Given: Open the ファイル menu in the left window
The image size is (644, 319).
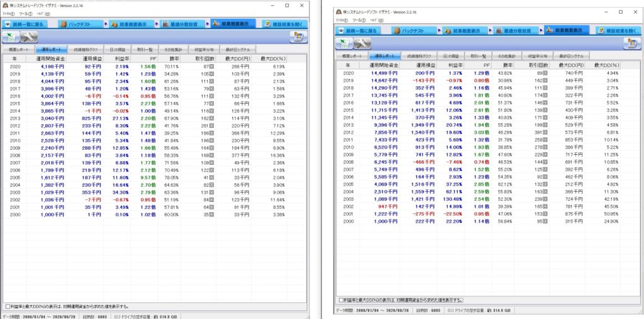Looking at the screenshot, I should [x=9, y=13].
